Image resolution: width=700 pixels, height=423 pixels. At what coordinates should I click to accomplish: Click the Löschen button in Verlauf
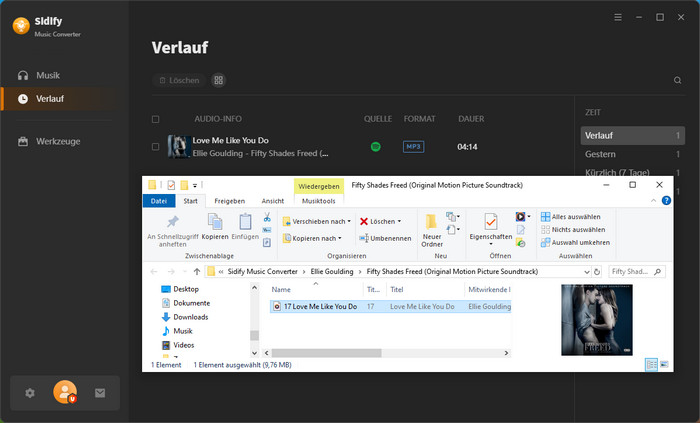coord(179,80)
